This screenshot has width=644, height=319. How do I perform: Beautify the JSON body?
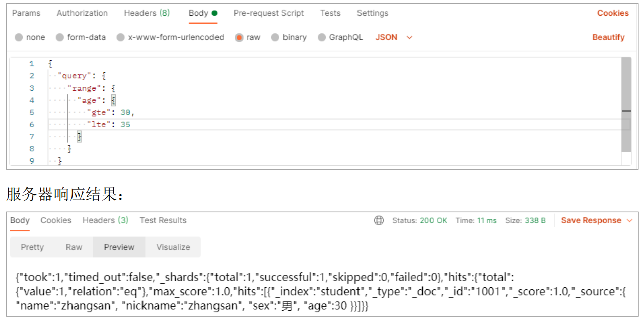coord(608,37)
